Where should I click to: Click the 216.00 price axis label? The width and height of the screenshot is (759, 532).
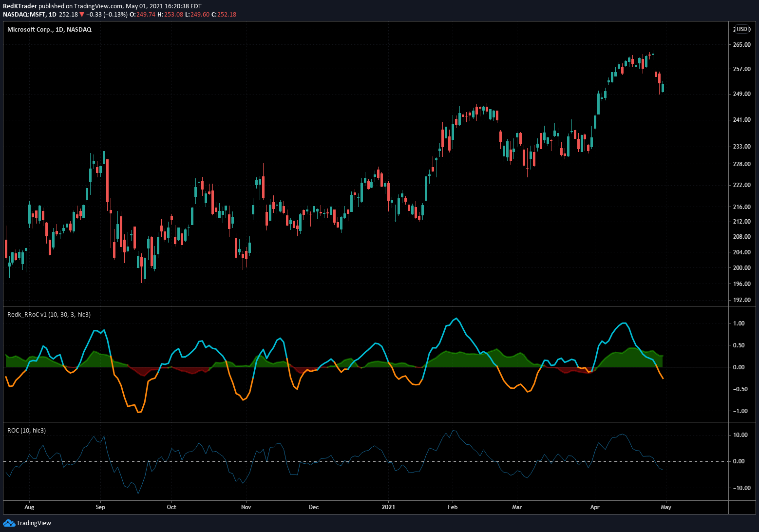coord(741,207)
